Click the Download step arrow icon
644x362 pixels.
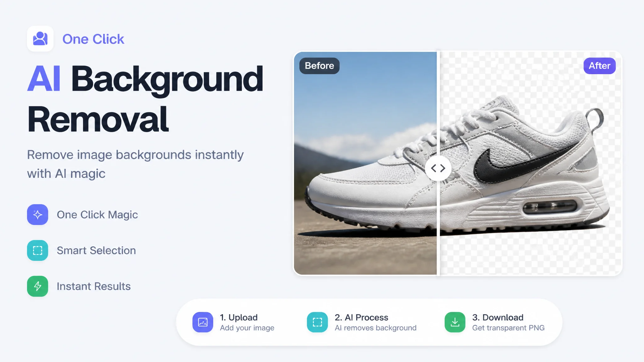(455, 322)
